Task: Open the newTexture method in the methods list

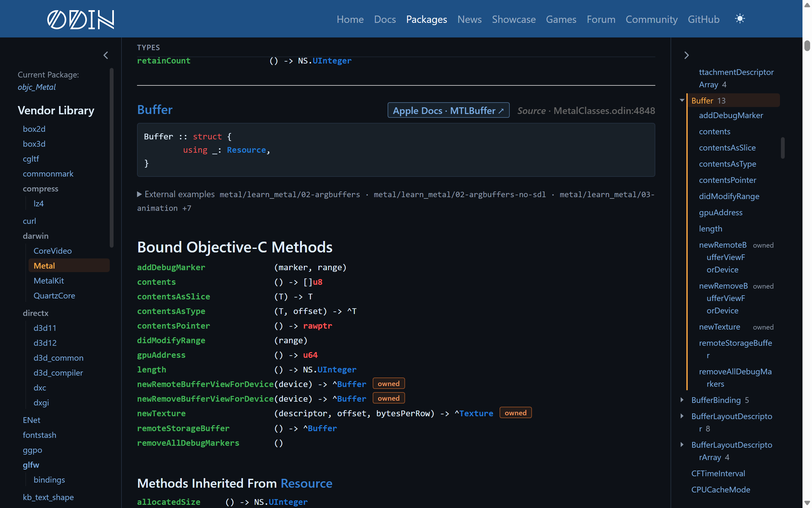Action: click(x=161, y=413)
